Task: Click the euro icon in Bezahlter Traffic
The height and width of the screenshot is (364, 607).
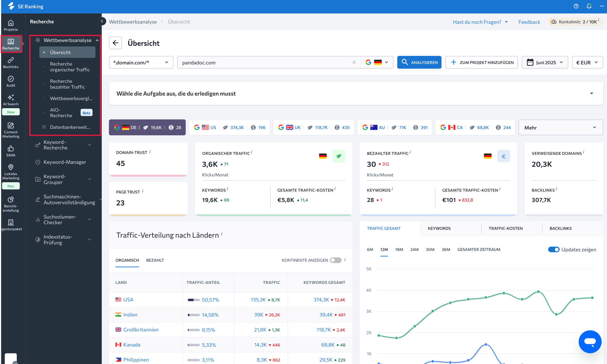Action: coord(503,156)
